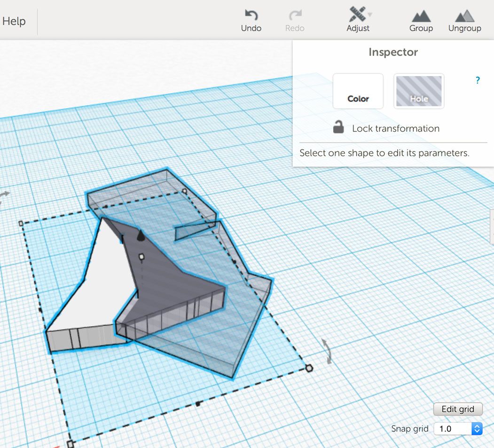Screen dimensions: 494x448
Task: Click the bottom-right corner resize handle
Action: (x=309, y=368)
